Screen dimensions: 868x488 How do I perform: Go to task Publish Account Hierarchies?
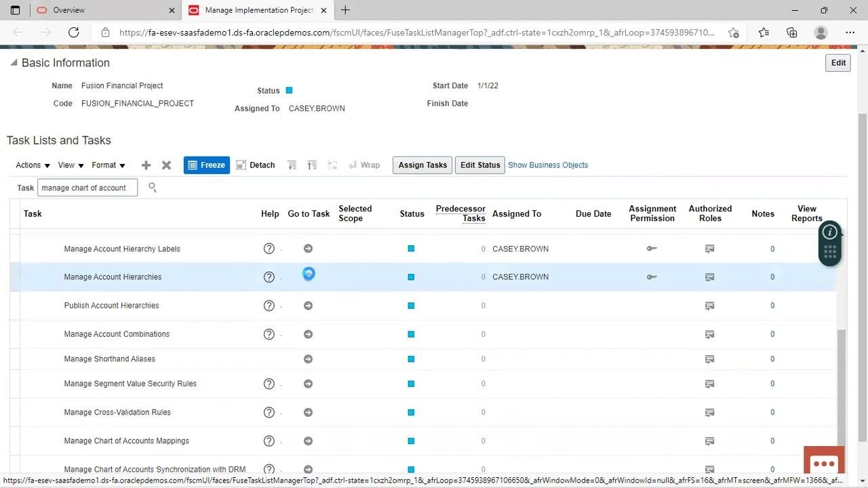coord(308,306)
